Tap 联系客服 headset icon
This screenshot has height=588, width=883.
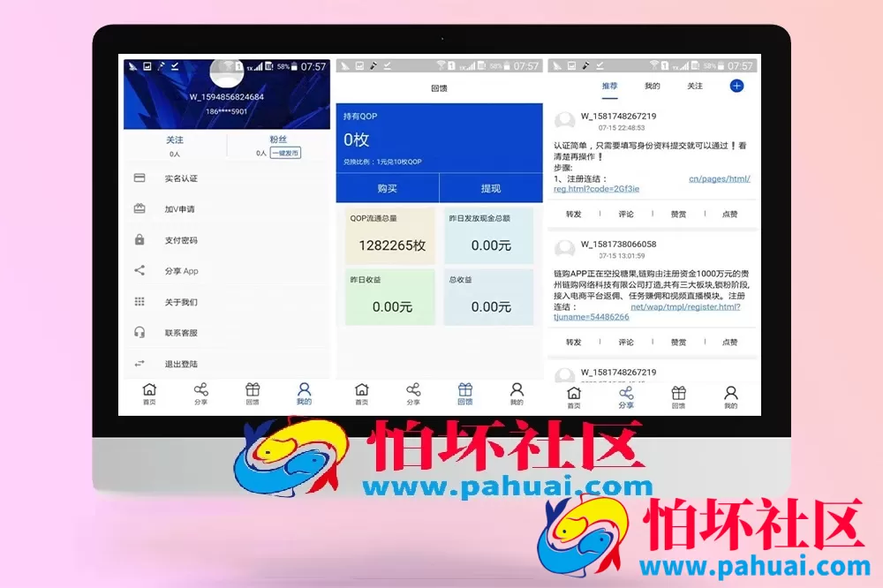click(x=140, y=332)
